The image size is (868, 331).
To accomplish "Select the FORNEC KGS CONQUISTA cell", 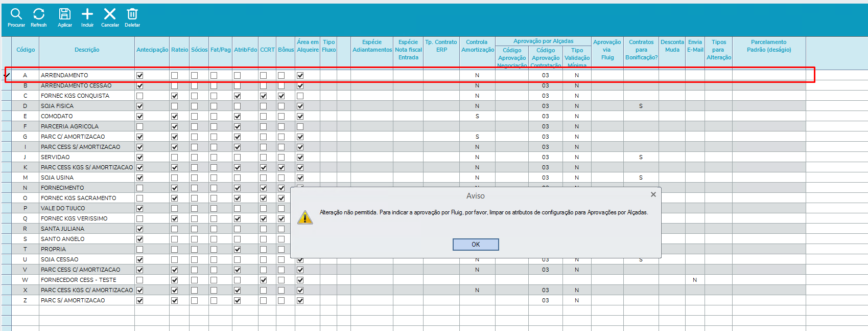I will coord(87,96).
